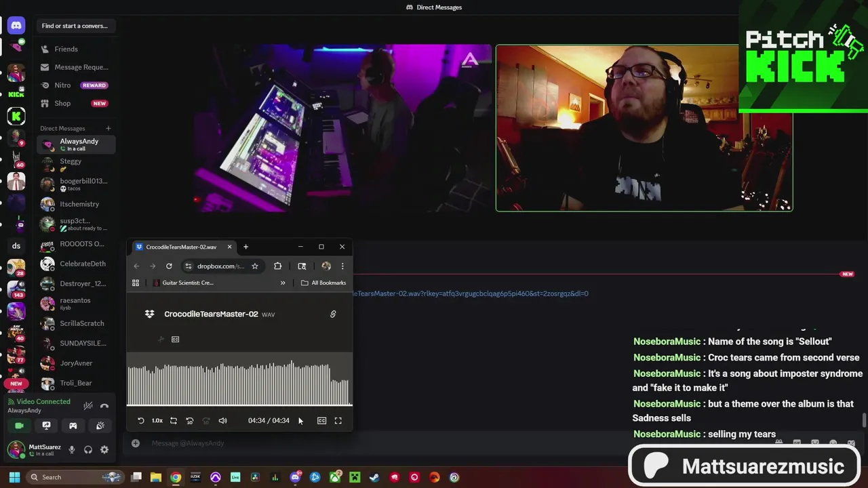Open the Friends tab

[x=75, y=49]
